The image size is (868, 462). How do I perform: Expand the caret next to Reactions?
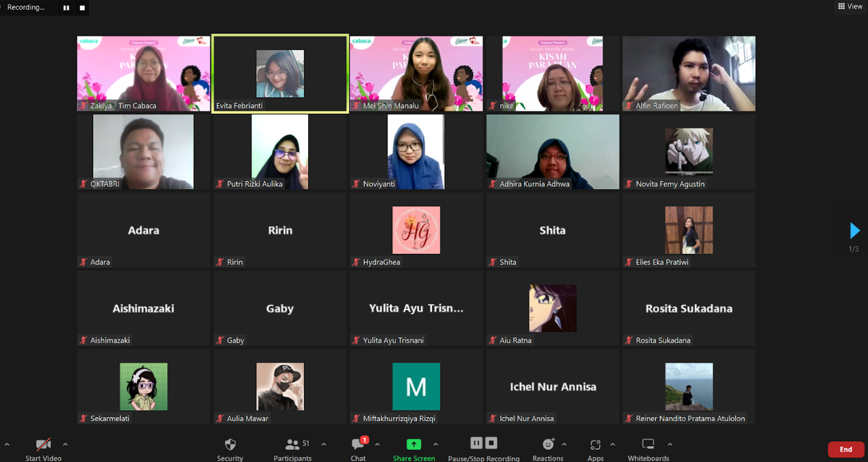point(564,444)
